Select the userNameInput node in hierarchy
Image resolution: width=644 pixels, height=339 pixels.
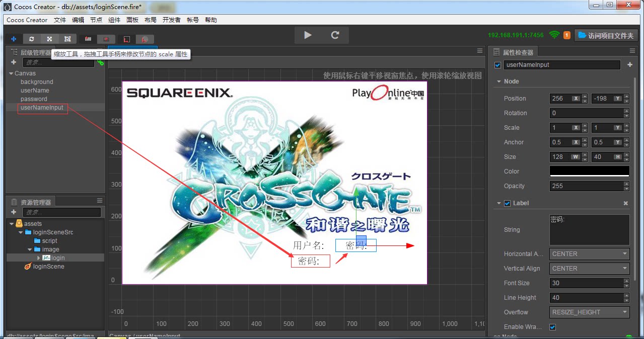pos(42,108)
